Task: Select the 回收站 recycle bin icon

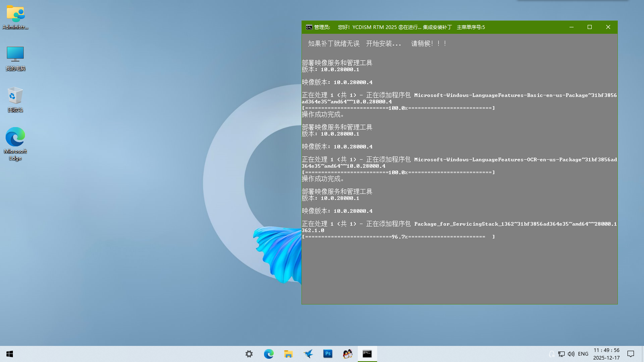Action: 15,100
